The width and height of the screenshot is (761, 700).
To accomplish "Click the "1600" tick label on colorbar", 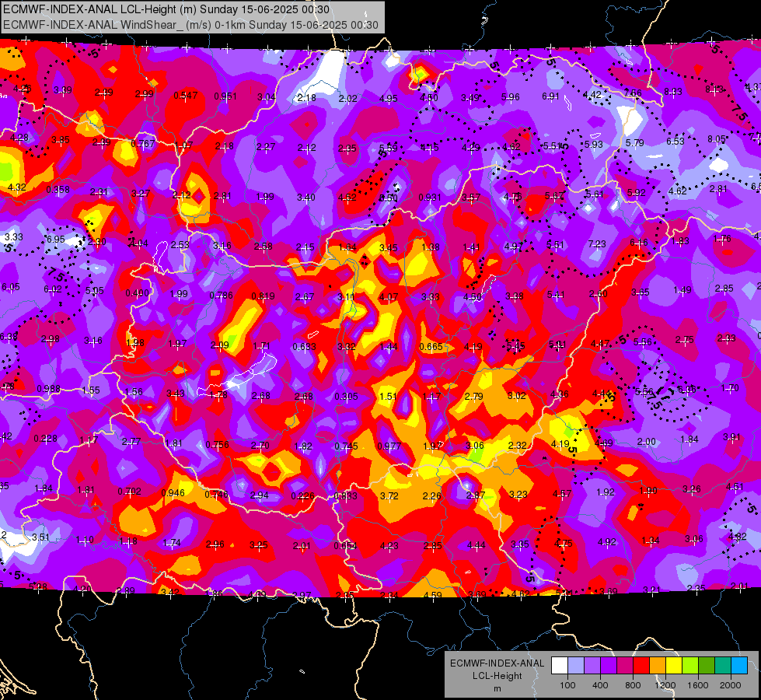I will coord(698,685).
